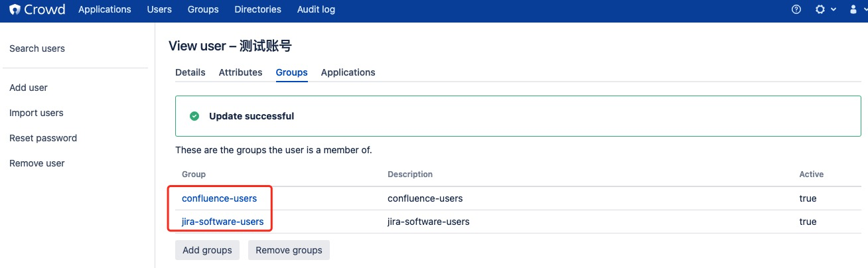This screenshot has width=868, height=268.
Task: Open the Directories menu item
Action: tap(257, 9)
